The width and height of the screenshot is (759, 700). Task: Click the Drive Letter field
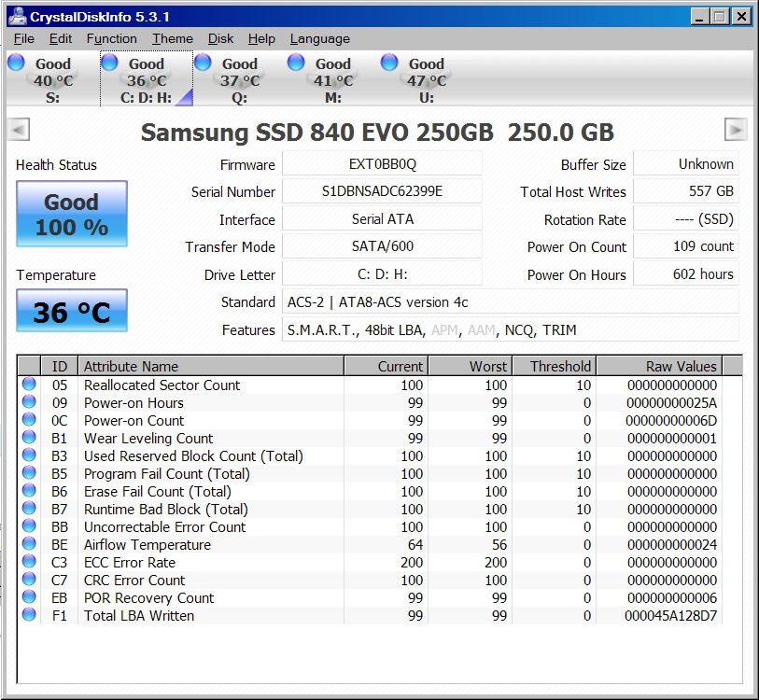pyautogui.click(x=383, y=274)
